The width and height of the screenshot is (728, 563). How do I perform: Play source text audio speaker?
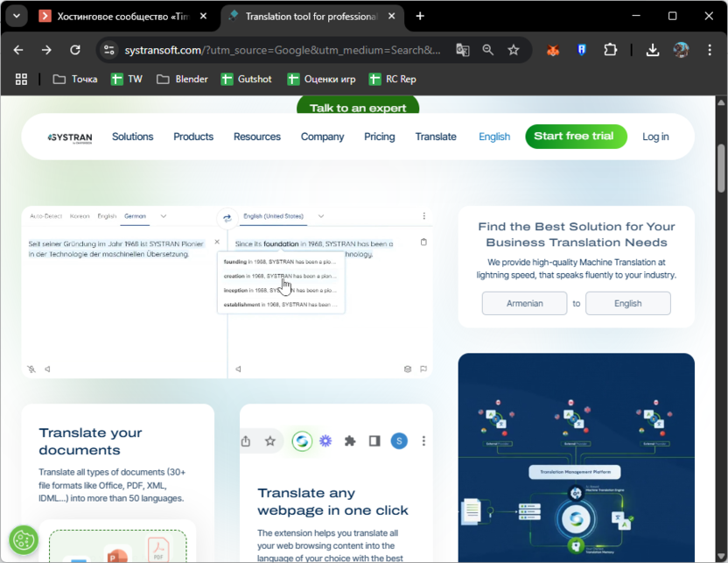tap(47, 369)
